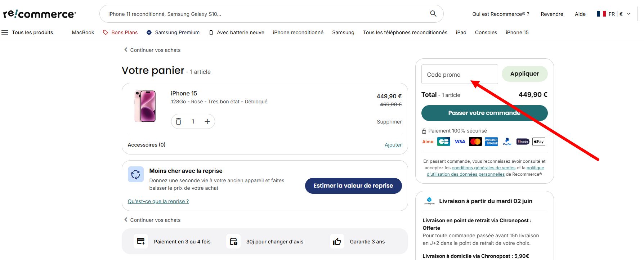Click the Recommerce logo
The width and height of the screenshot is (644, 260).
click(x=40, y=14)
